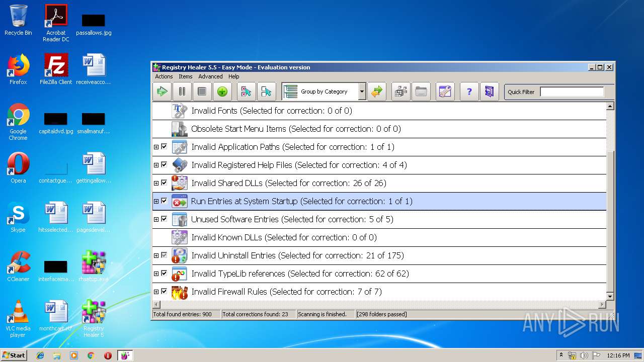Click the purple exit door toolbar icon
This screenshot has width=644, height=362.
pos(490,92)
